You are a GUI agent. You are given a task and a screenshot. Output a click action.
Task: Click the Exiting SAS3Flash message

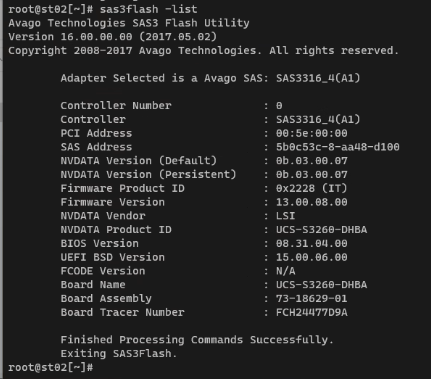pos(119,353)
